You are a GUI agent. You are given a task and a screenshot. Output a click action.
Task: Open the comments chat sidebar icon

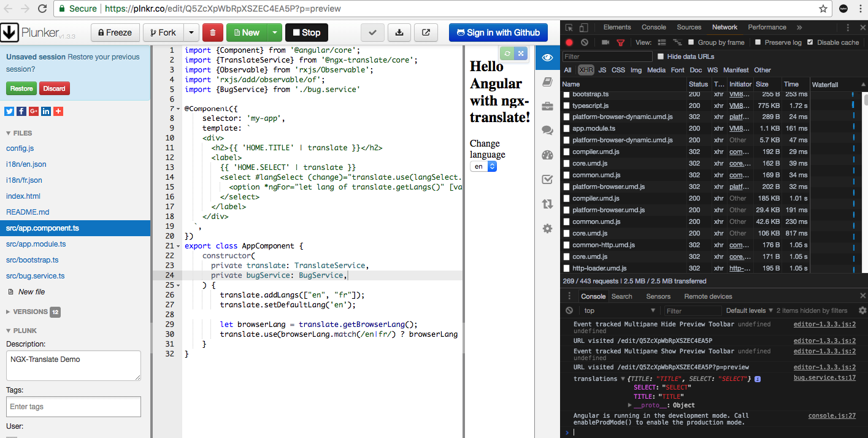pos(547,131)
